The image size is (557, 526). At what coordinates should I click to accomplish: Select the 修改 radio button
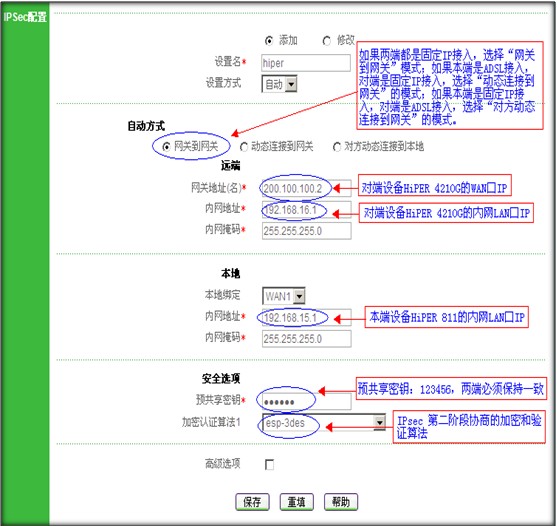click(x=326, y=41)
